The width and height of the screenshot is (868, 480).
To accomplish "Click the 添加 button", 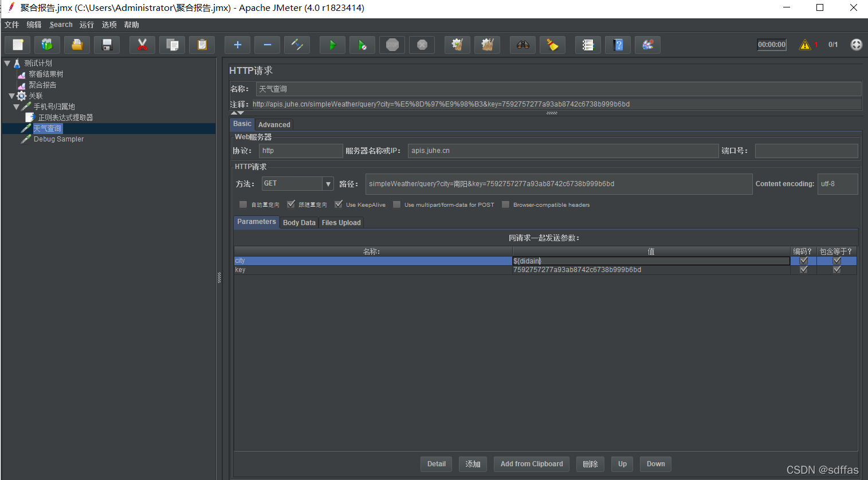I will point(473,464).
